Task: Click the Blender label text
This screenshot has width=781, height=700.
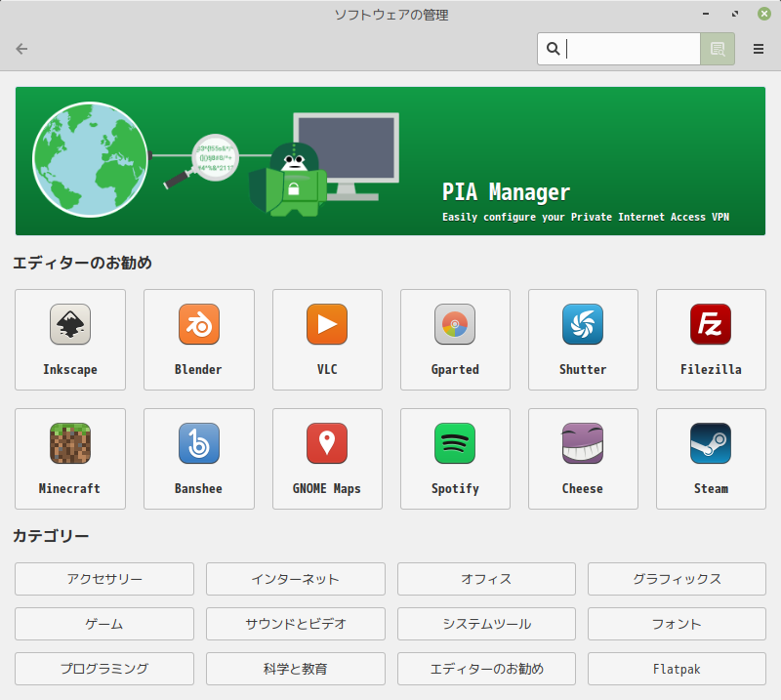Action: 198,370
